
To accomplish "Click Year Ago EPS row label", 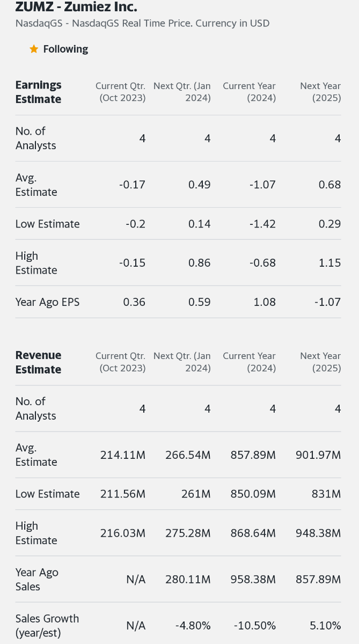I will click(47, 302).
